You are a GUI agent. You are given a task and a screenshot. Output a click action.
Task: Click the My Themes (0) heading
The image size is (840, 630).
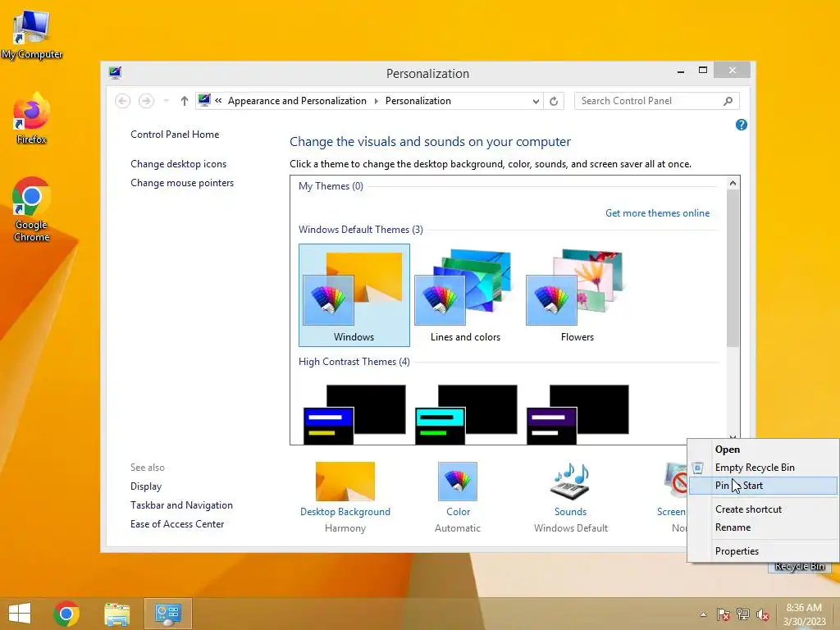[331, 186]
